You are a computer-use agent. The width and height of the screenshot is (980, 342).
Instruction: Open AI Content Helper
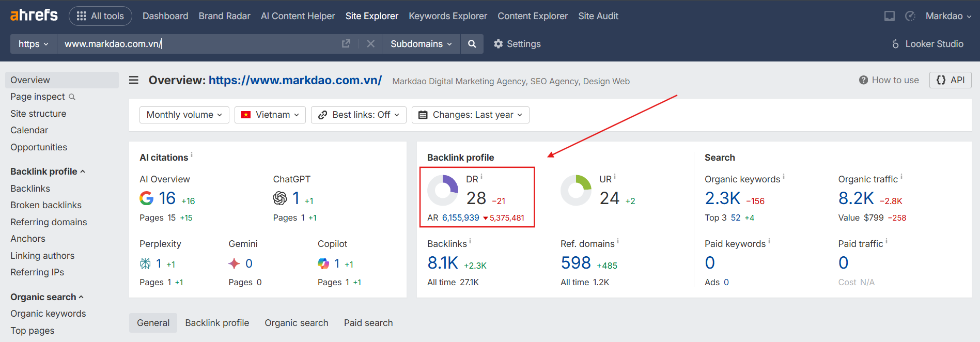[x=298, y=16]
